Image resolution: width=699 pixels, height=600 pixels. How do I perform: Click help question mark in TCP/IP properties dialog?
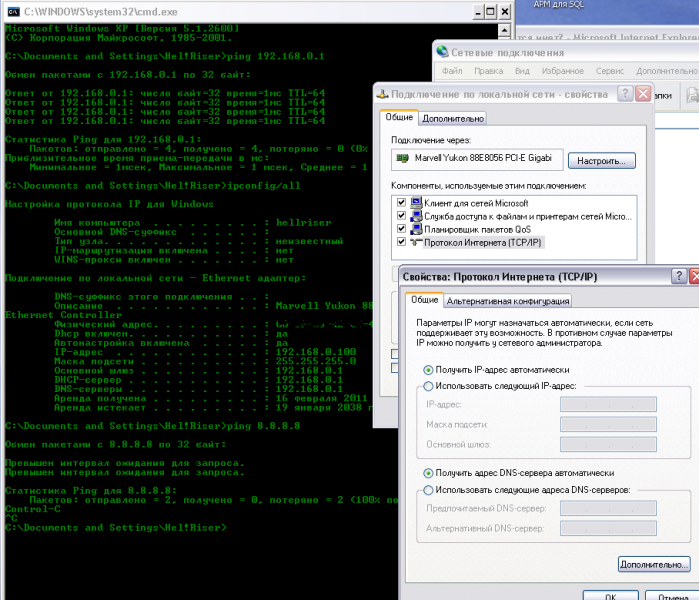(678, 276)
